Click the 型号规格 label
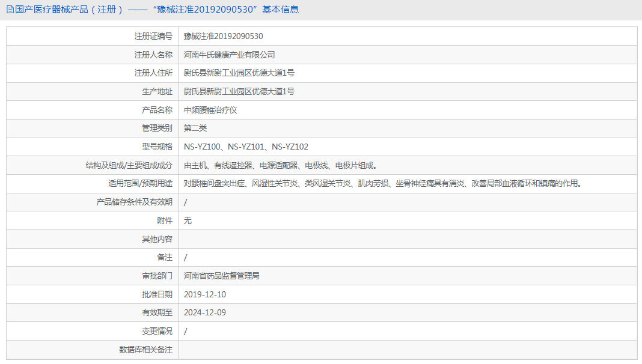The height and width of the screenshot is (364, 642). (157, 147)
